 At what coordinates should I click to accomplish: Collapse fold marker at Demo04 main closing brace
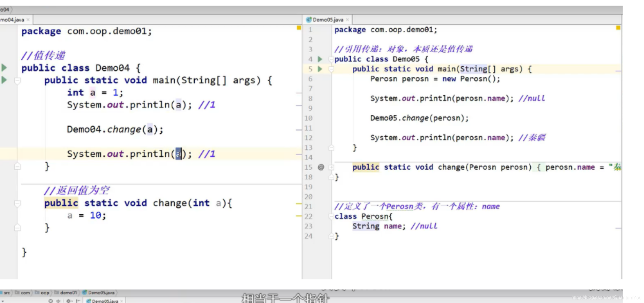[18, 166]
